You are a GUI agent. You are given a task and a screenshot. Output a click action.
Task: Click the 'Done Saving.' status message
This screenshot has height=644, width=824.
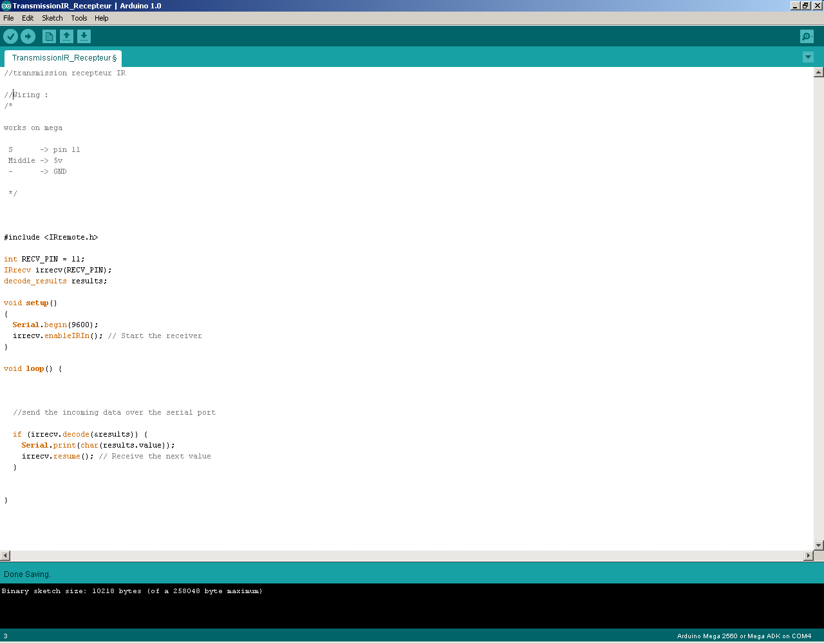coord(27,574)
